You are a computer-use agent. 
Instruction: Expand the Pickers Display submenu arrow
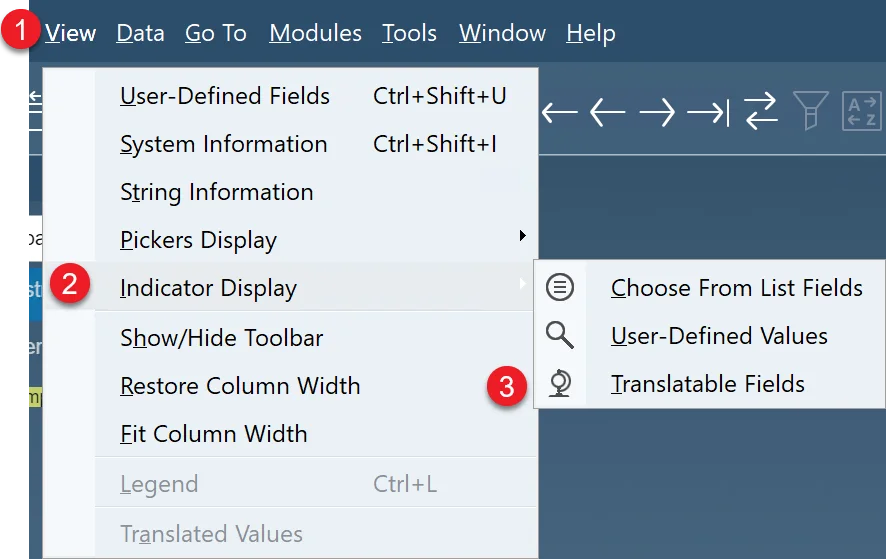[522, 237]
